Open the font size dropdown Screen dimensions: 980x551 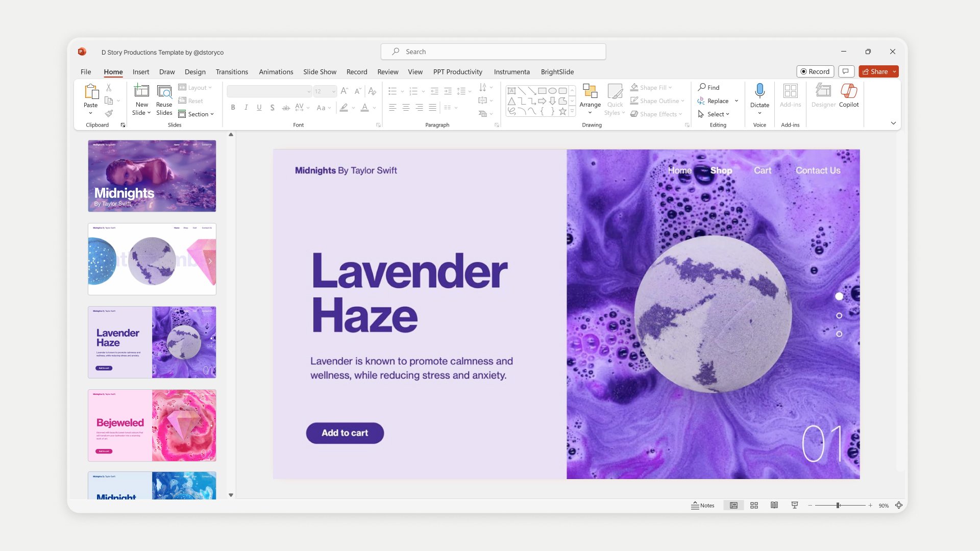pos(333,91)
